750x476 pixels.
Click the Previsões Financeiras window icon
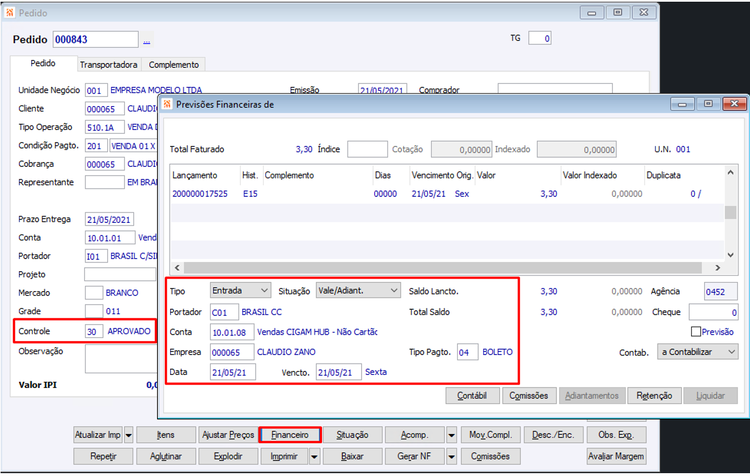[x=167, y=104]
